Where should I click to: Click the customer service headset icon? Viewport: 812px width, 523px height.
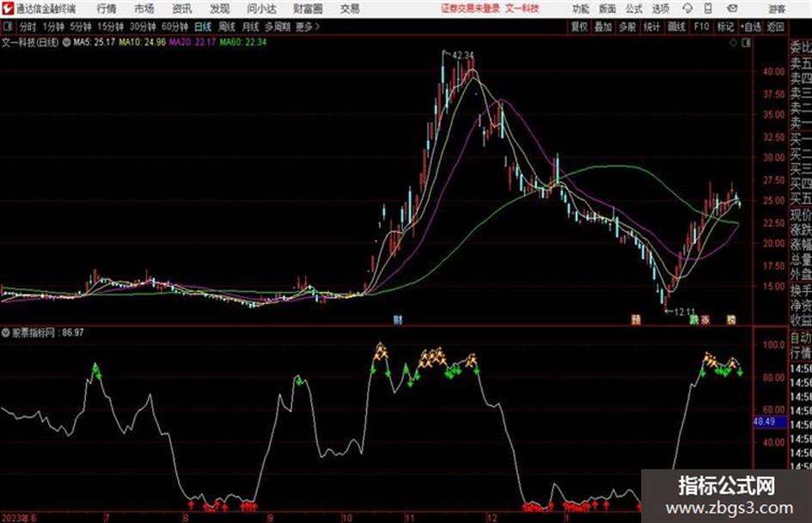[x=687, y=9]
